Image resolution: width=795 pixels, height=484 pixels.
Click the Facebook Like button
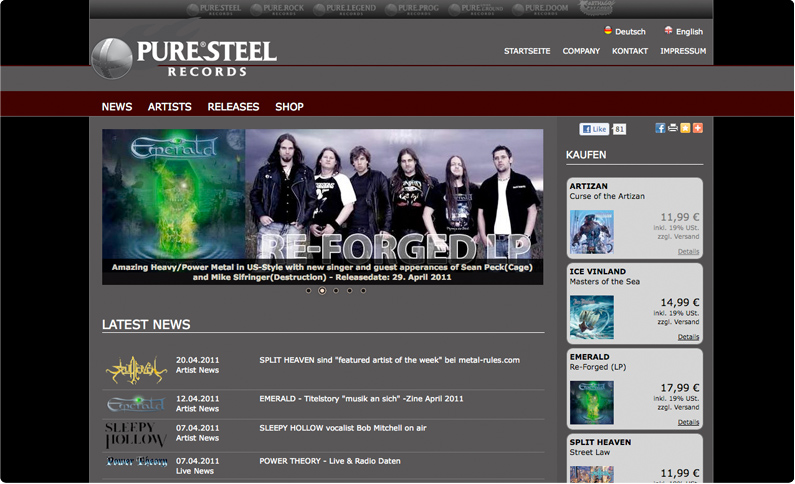[x=594, y=129]
